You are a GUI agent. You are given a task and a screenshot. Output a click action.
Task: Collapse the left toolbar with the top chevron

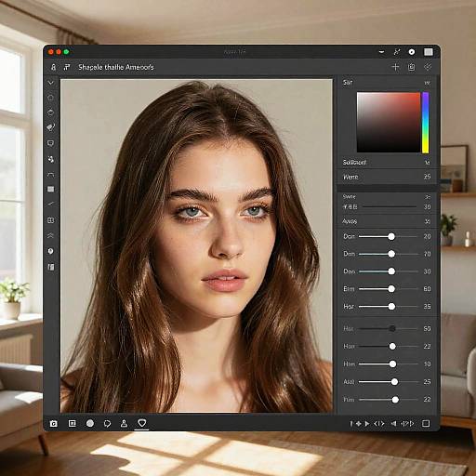(x=50, y=83)
